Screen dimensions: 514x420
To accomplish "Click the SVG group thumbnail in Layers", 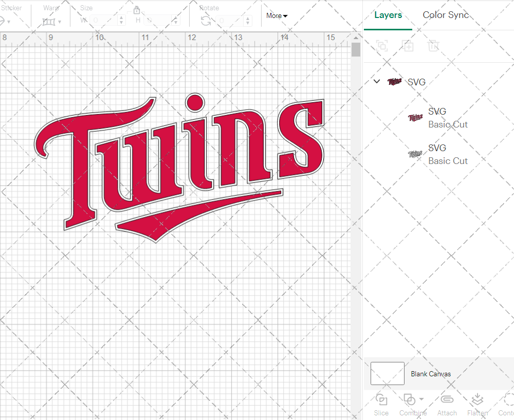I will (394, 81).
